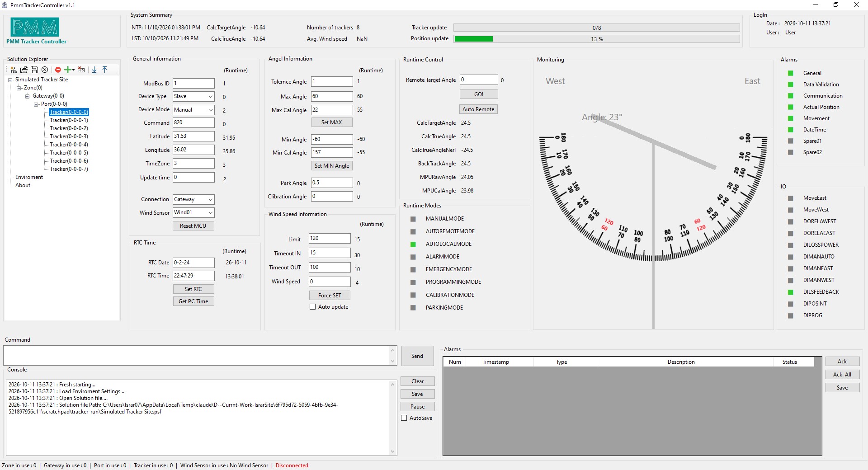The width and height of the screenshot is (868, 470).
Task: Collapse the Port(0-0-0) tree node
Action: (x=36, y=104)
